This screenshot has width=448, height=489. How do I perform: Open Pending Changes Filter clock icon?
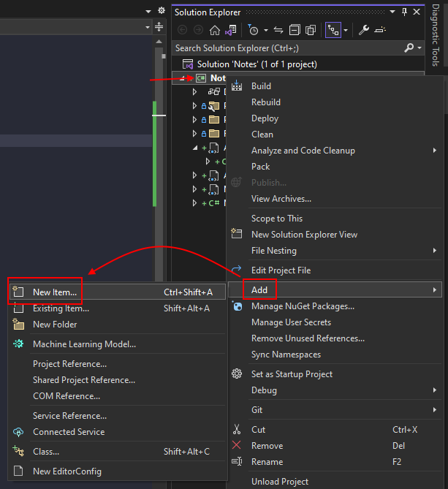(x=253, y=30)
